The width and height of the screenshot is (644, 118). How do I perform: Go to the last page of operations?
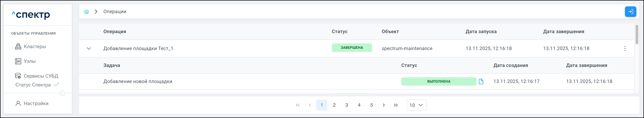click(395, 105)
